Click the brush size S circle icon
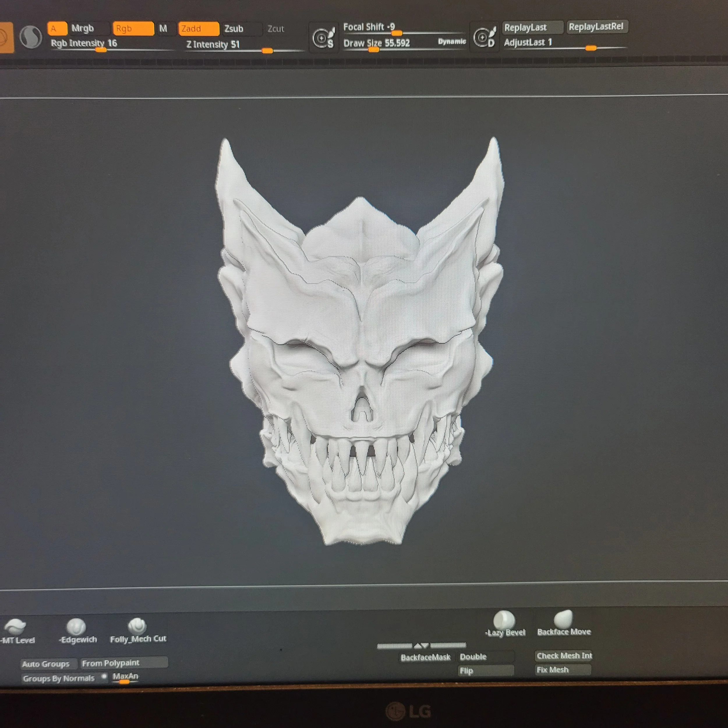 (323, 38)
